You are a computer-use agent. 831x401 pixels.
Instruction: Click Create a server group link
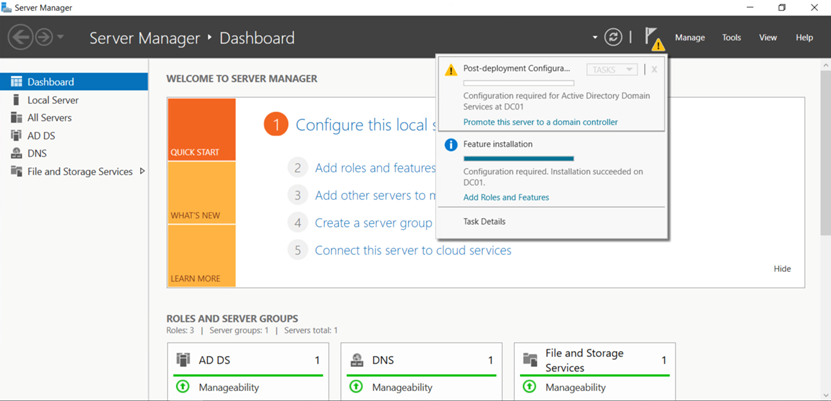(374, 223)
